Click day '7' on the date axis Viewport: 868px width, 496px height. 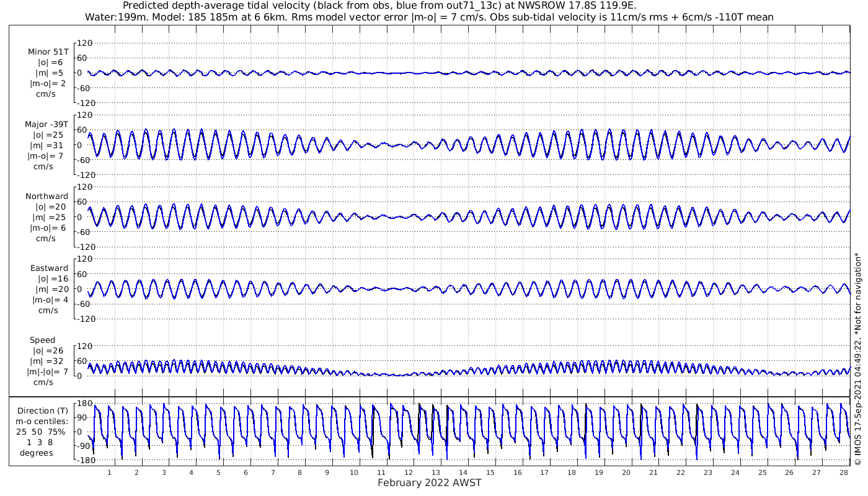click(273, 473)
